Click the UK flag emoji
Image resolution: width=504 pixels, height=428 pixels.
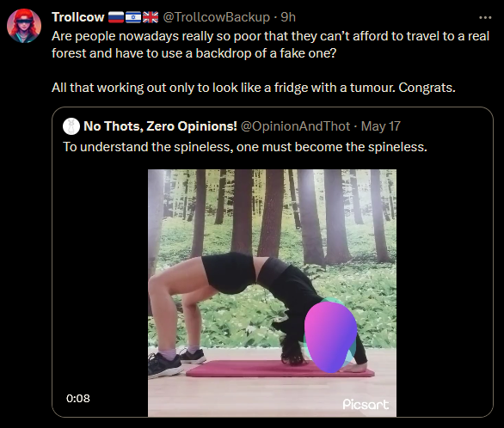[x=151, y=17]
